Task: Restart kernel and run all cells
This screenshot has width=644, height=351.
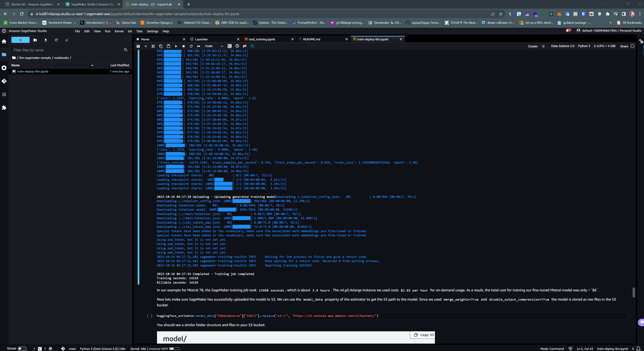Action: tap(199, 46)
